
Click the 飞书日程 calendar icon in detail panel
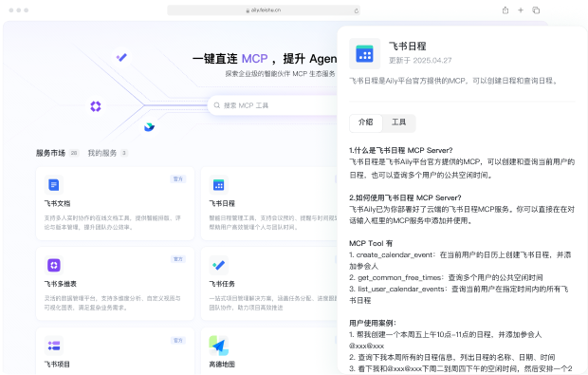point(364,54)
